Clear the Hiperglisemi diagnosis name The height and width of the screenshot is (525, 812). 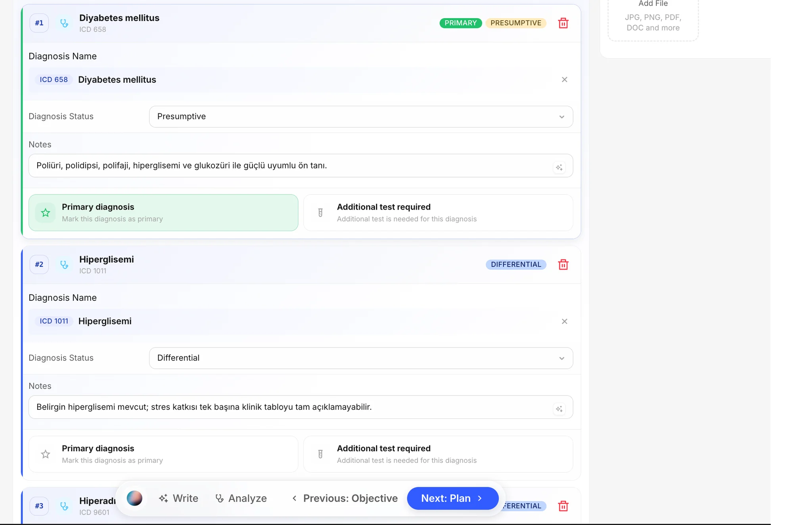click(564, 321)
